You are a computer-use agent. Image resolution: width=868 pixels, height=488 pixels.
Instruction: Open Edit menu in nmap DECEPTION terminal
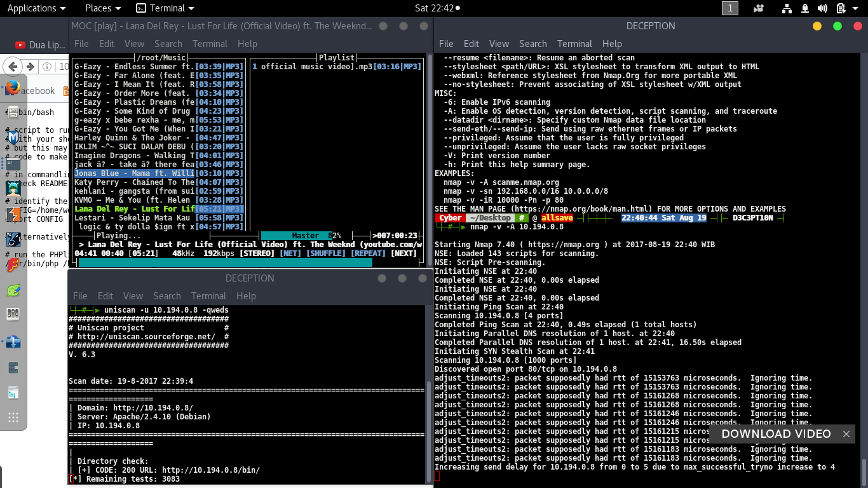pos(471,44)
